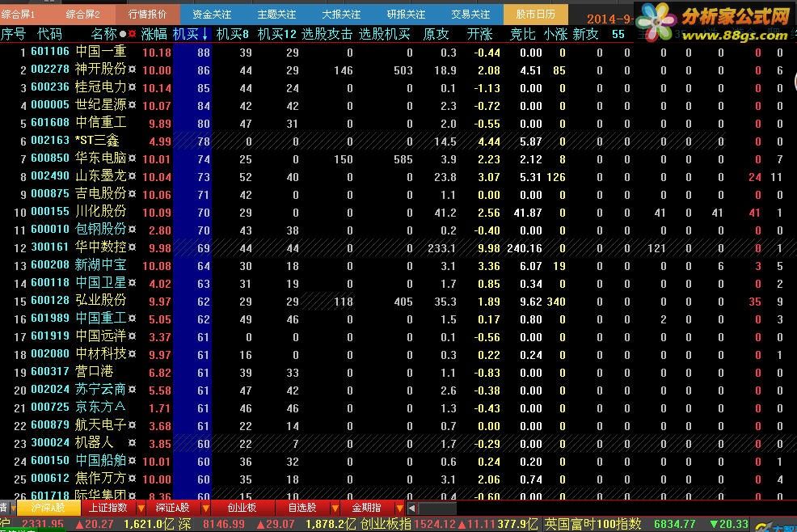The width and height of the screenshot is (797, 532).
Task: Click the marker icon beside 桂冠电力
Action: coord(132,87)
